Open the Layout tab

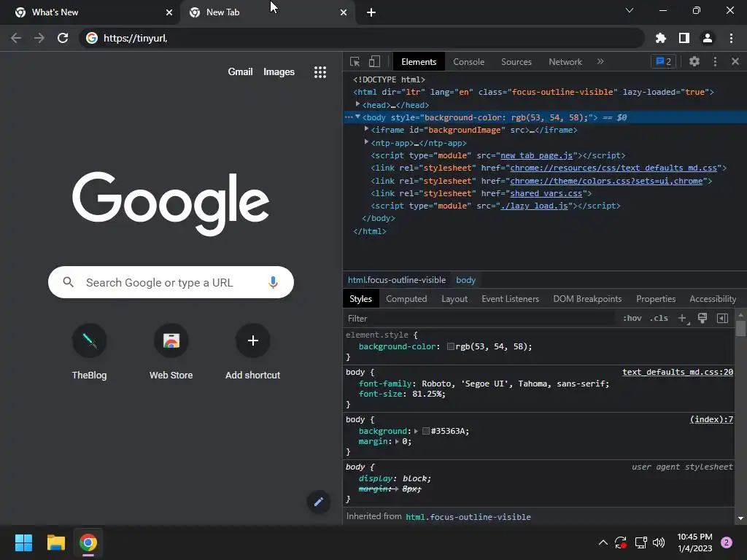(x=454, y=299)
